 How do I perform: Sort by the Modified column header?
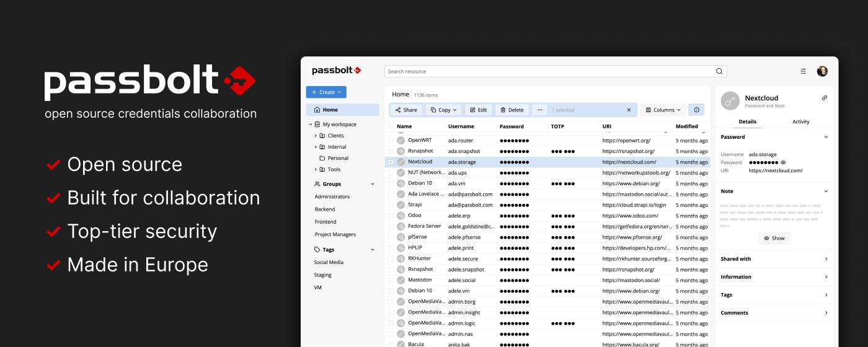tap(687, 126)
